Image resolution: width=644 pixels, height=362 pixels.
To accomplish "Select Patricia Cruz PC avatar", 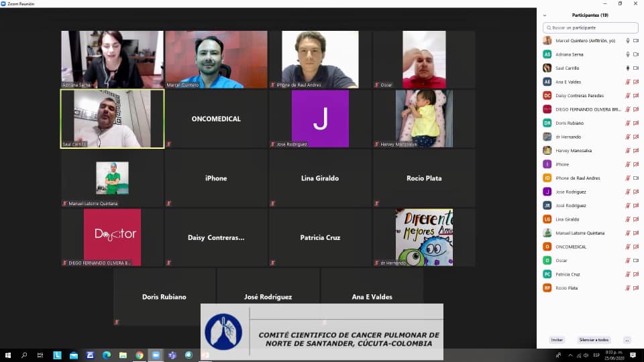I will coord(547,275).
